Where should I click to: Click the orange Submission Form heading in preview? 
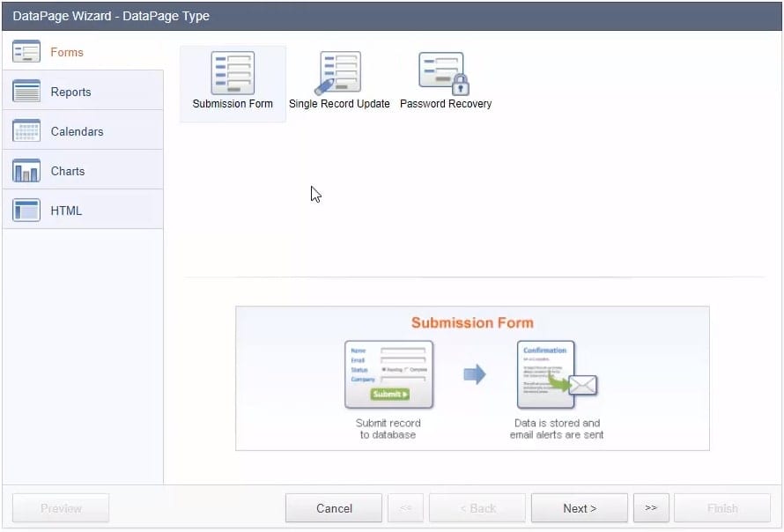pos(472,322)
